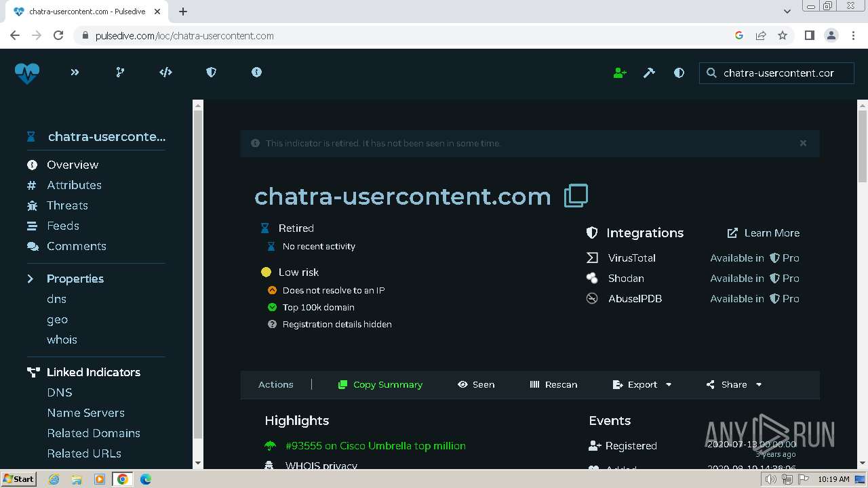This screenshot has width=868, height=488.
Task: Click the green add-user sign up icon
Action: tap(620, 73)
